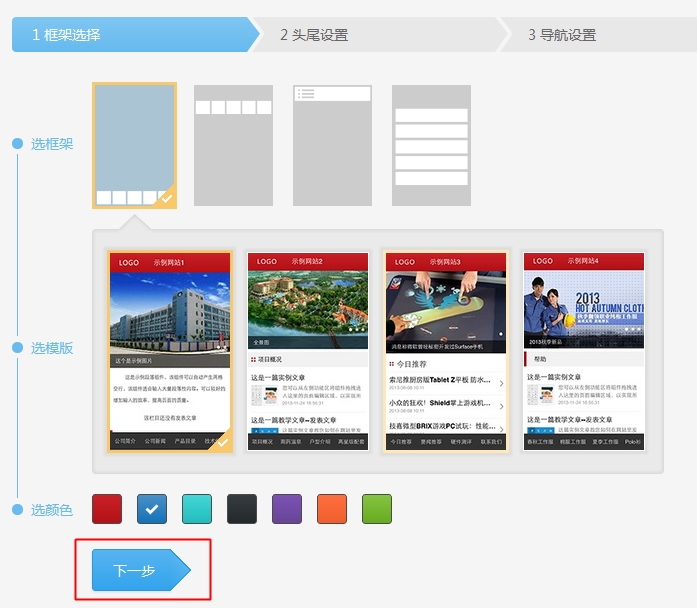The width and height of the screenshot is (697, 608).
Task: Go to step 2 头尾设置 tab
Action: click(x=380, y=35)
